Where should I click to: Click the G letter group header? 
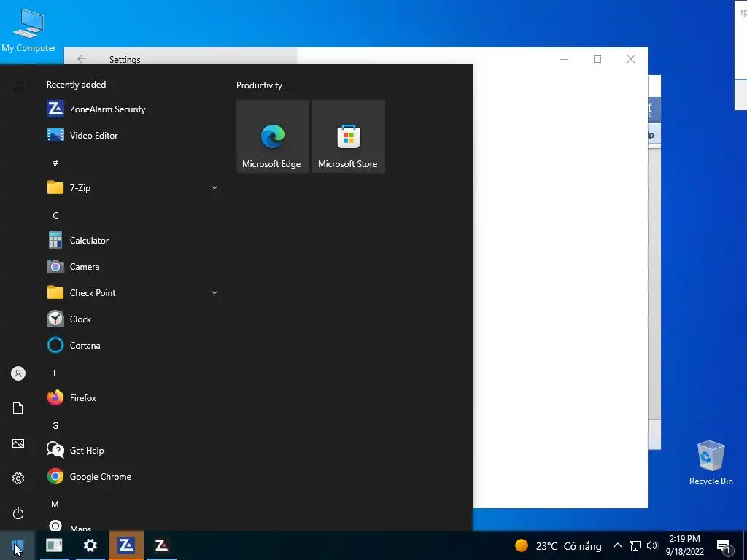(x=55, y=426)
